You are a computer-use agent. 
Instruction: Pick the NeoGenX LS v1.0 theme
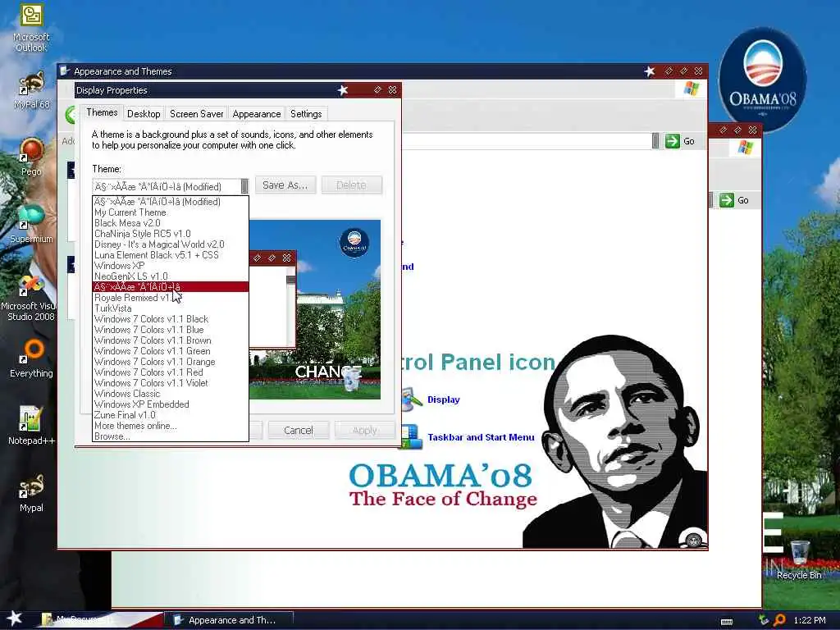point(171,276)
